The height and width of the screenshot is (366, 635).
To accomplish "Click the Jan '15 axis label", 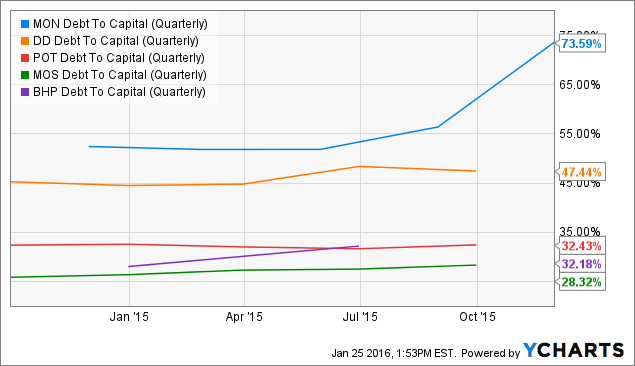I will coord(129,317).
